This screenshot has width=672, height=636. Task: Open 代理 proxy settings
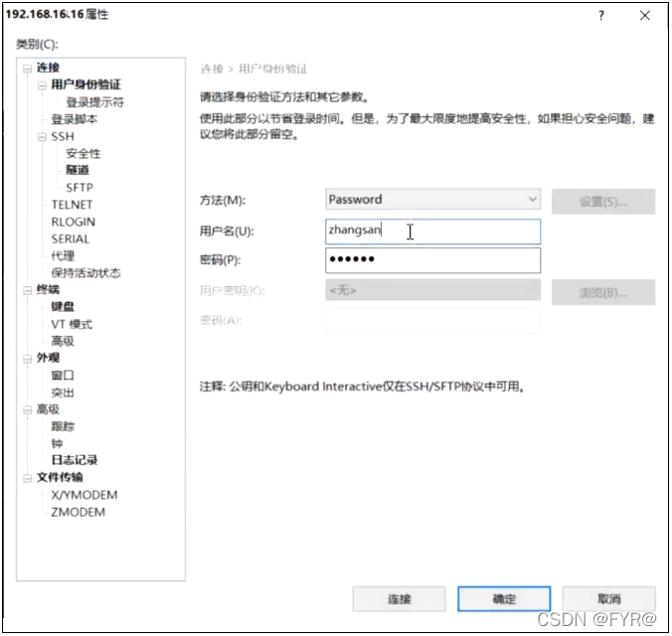coord(63,255)
